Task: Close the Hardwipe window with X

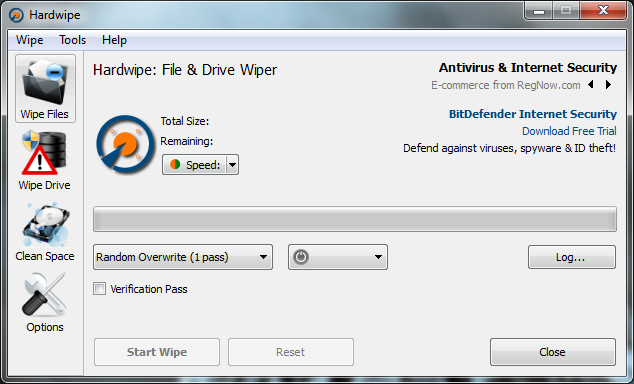Action: point(603,11)
